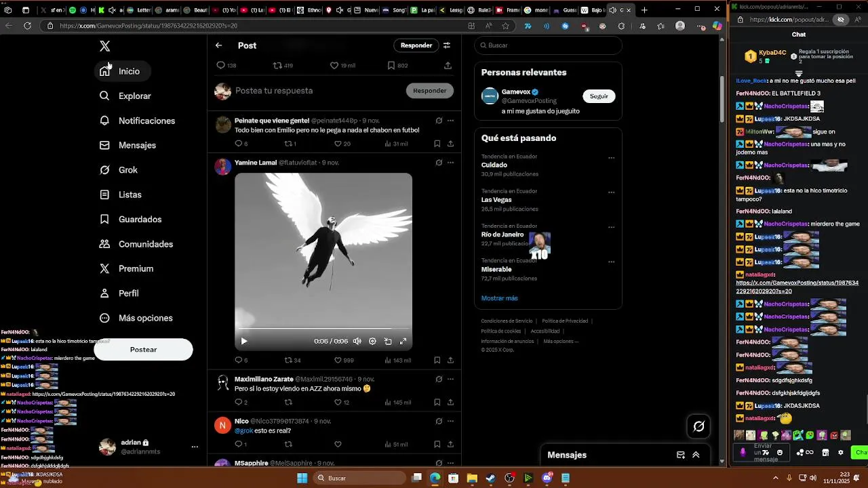Screen dimensions: 868x488
Task: Expand the Mensajes drawer chevrons
Action: (x=696, y=455)
